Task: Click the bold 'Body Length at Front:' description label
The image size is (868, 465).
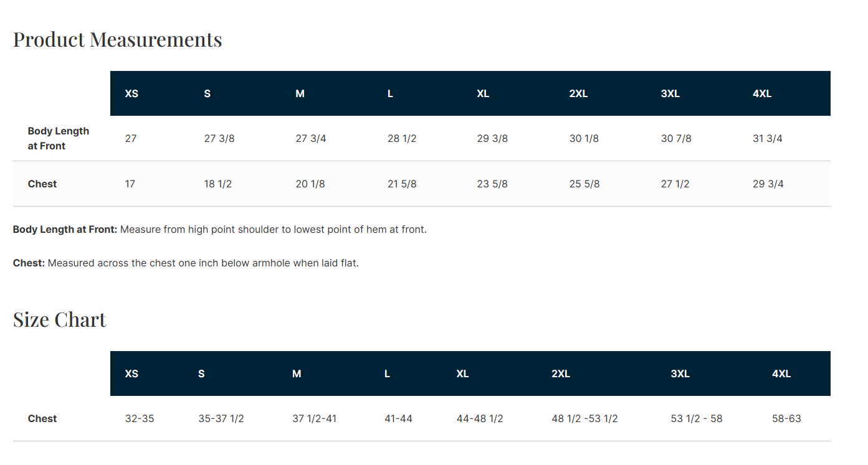Action: pos(65,230)
